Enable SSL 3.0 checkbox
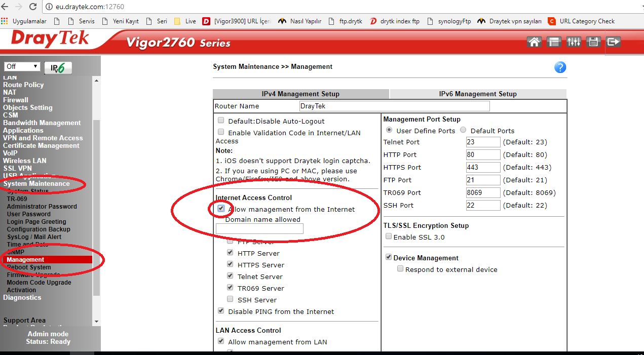Screen dimensions: 644x355 (x=389, y=236)
